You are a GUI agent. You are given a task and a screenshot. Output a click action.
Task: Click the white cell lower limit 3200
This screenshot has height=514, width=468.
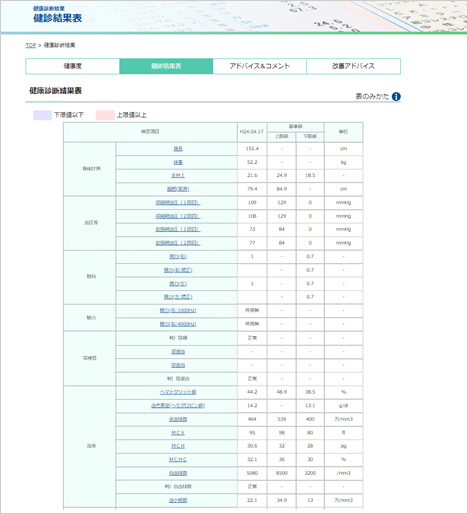coord(310,473)
